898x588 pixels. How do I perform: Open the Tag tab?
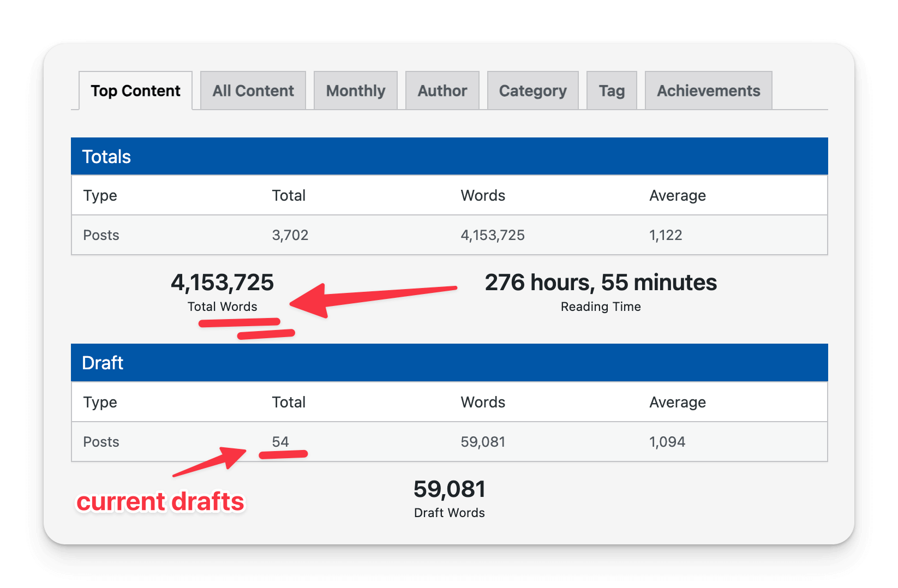[612, 91]
